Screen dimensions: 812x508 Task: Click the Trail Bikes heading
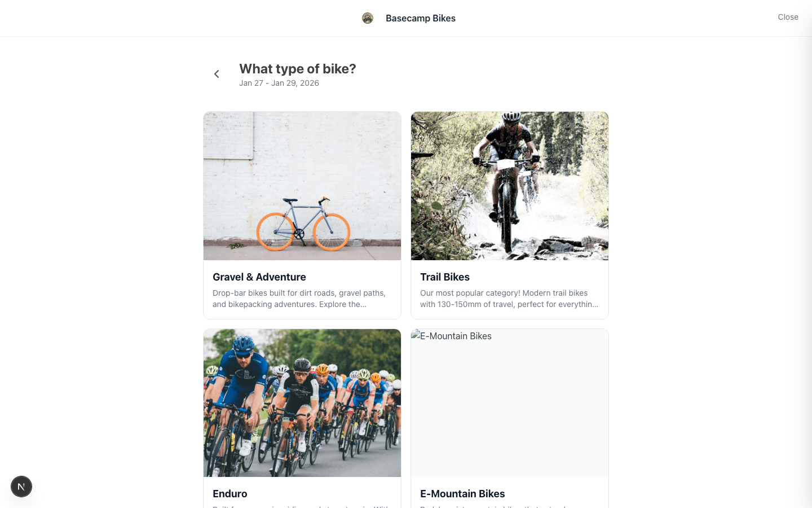445,277
